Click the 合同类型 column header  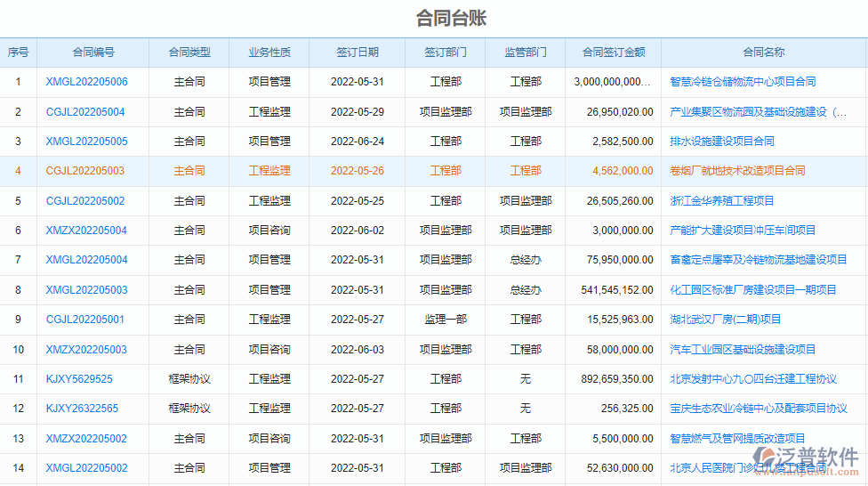pos(189,53)
